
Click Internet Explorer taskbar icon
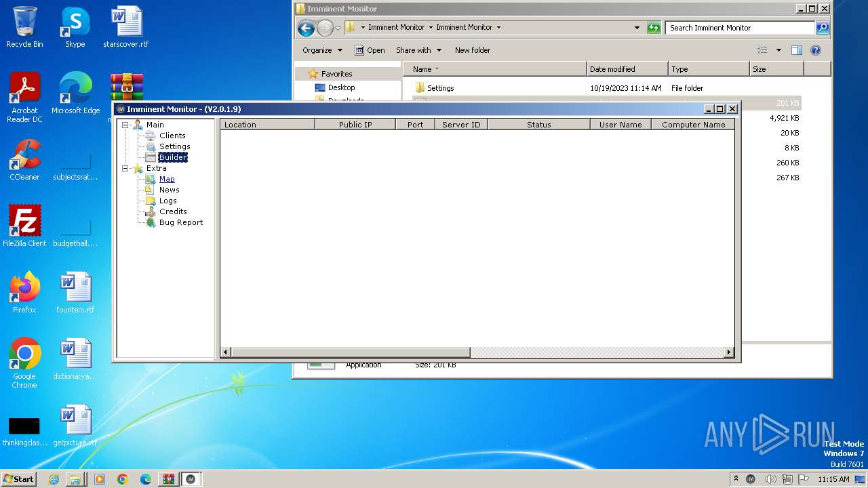(54, 479)
